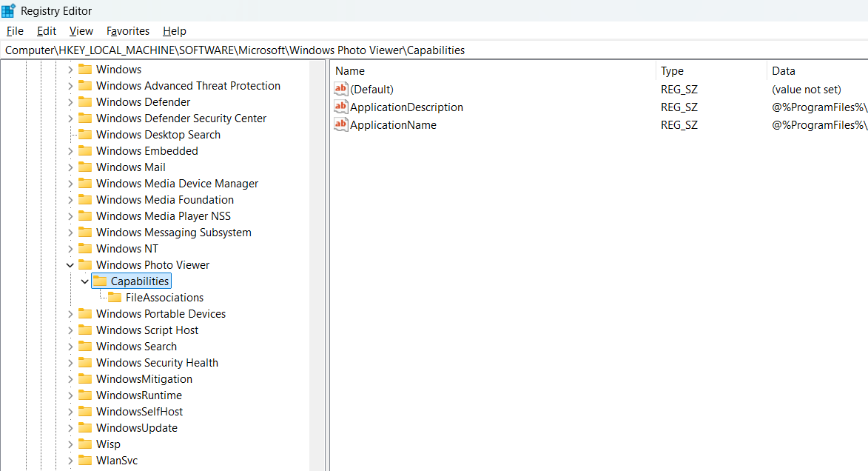Expand the WindowsSelfHost key

click(70, 412)
